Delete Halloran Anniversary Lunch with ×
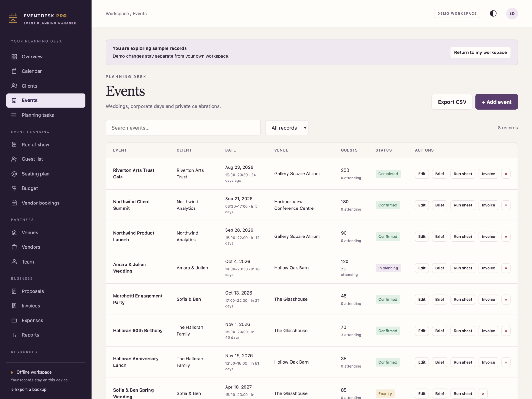Screen dimensions: 532x399 coord(506,362)
